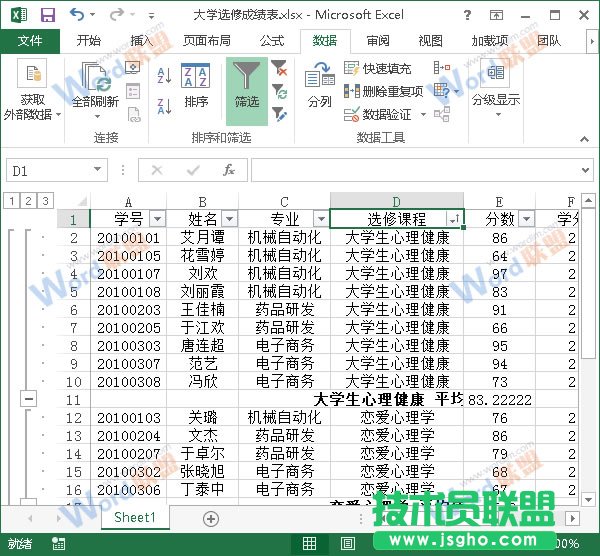The image size is (600, 556).
Task: Open the Excel application icon menu
Action: point(19,15)
